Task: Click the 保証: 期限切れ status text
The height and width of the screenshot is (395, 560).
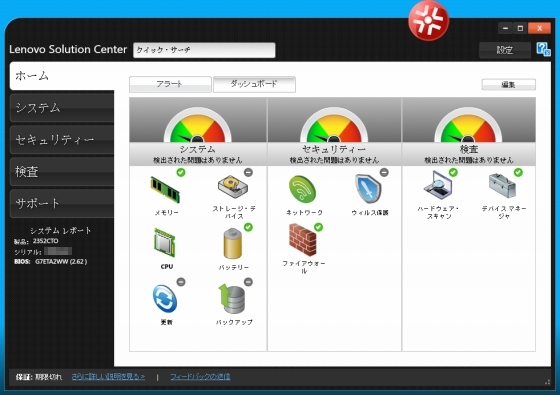Action: [x=39, y=377]
